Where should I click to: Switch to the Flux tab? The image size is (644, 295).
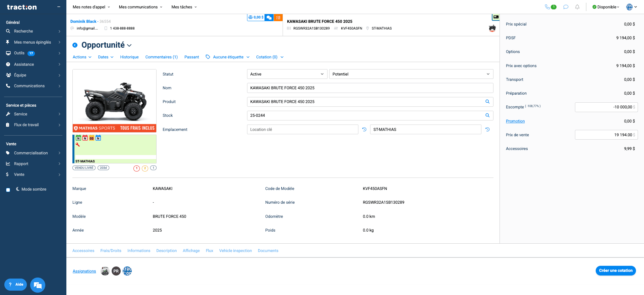[210, 251]
